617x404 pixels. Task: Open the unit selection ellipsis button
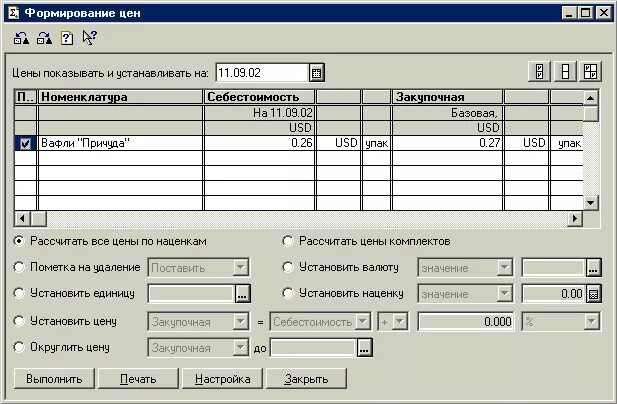tap(242, 294)
